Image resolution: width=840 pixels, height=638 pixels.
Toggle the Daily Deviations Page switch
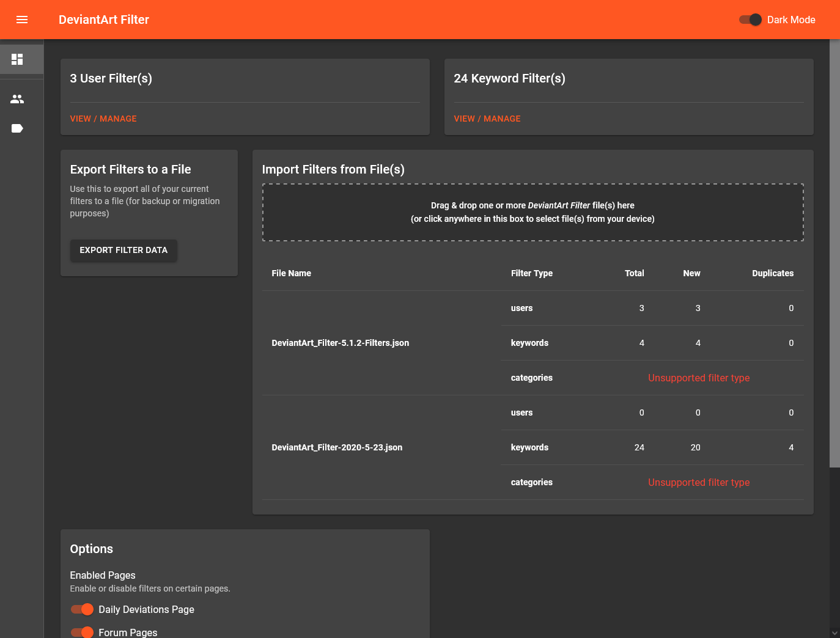(x=82, y=609)
